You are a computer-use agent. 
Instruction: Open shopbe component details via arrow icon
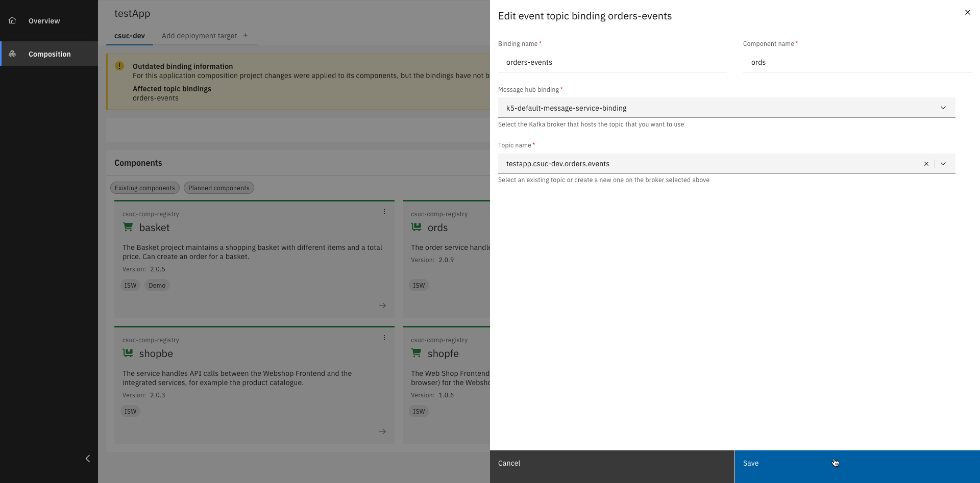point(382,431)
